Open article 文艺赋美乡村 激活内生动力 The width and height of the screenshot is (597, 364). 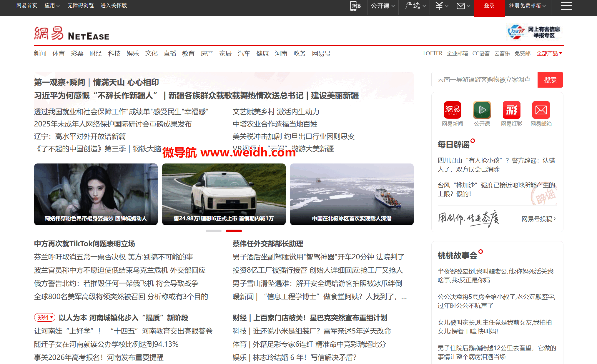[x=276, y=112]
